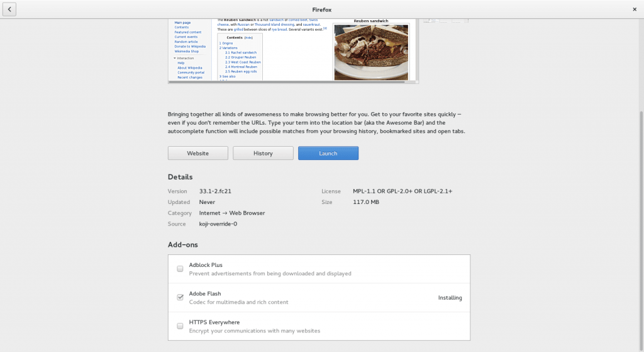Click 'Codec for multimedia and rich content' text
Screen dimensions: 644x352
click(x=238, y=302)
